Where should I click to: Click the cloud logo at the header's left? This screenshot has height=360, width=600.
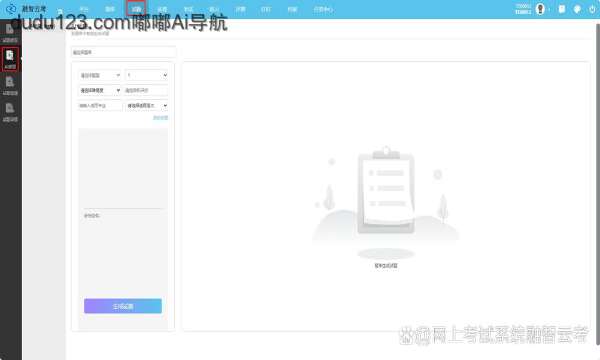point(11,8)
